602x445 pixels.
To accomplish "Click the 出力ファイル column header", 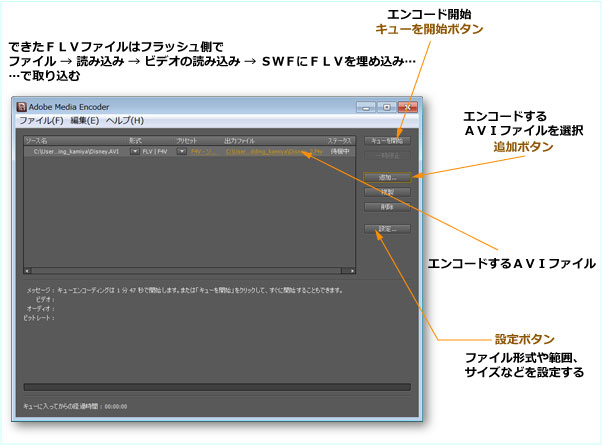I will pyautogui.click(x=237, y=141).
